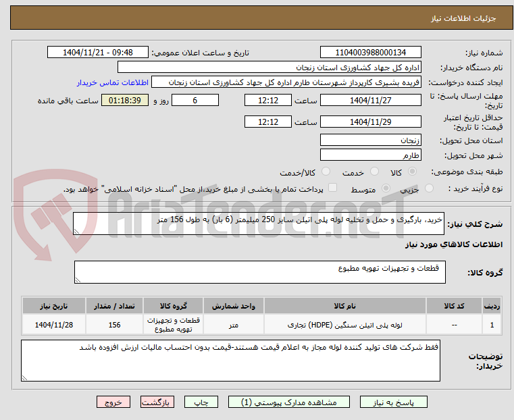This screenshot has height=420, width=514.
Task: Select the متوسط purchase type radio
Action: click(x=386, y=188)
